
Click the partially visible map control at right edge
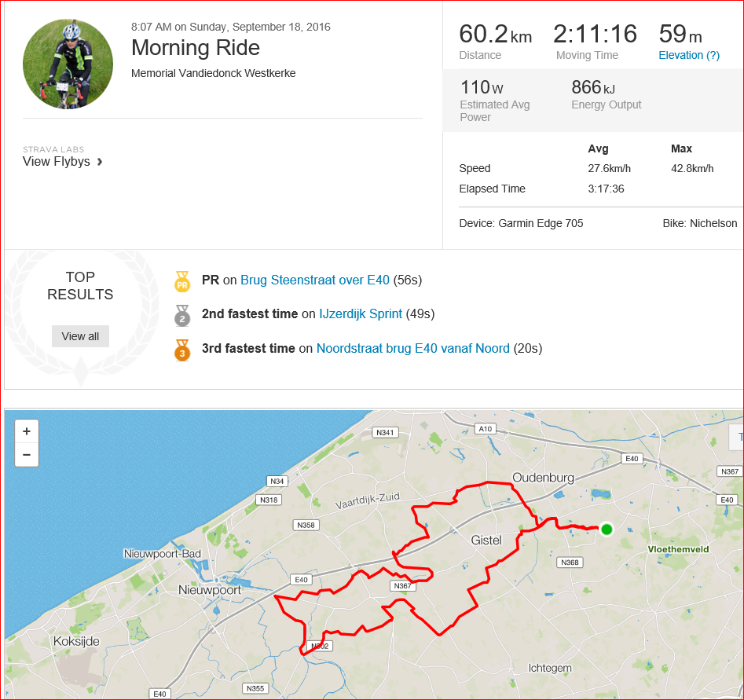[736, 437]
